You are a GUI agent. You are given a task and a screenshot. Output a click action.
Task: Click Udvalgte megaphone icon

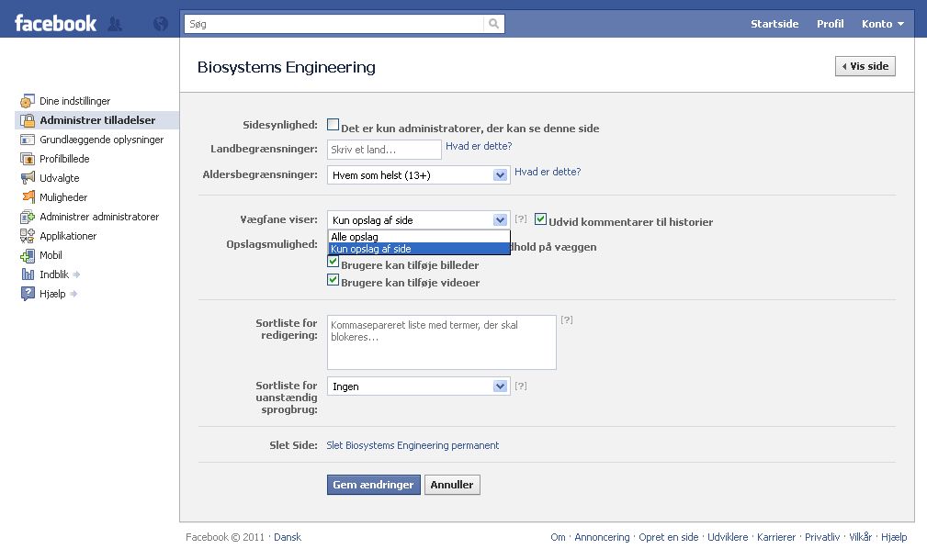point(28,178)
